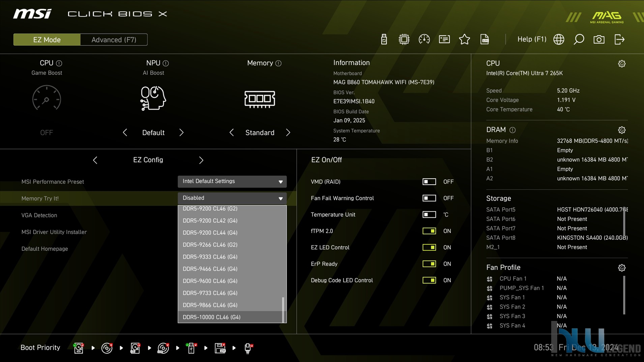Open the M-Flash USB icon
Image resolution: width=644 pixels, height=362 pixels.
(384, 39)
